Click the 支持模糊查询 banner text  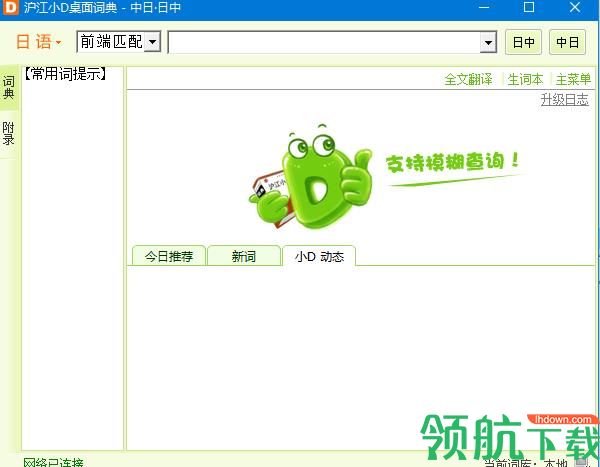click(452, 162)
